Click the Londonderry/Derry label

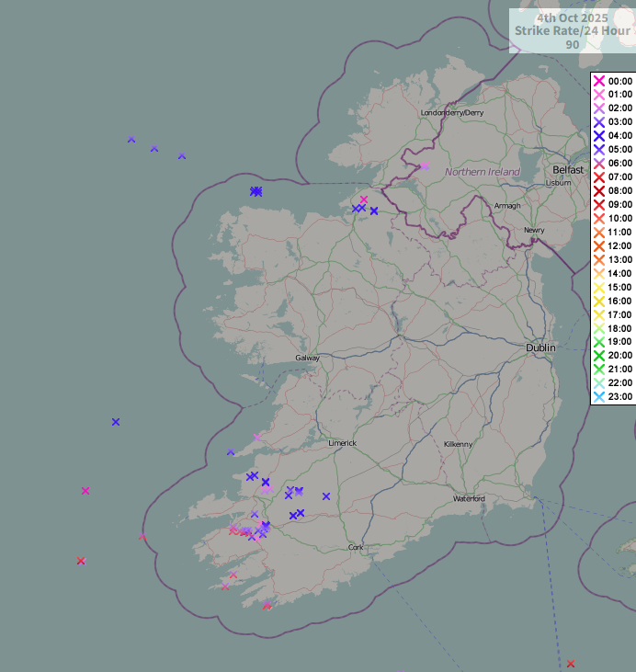point(452,112)
